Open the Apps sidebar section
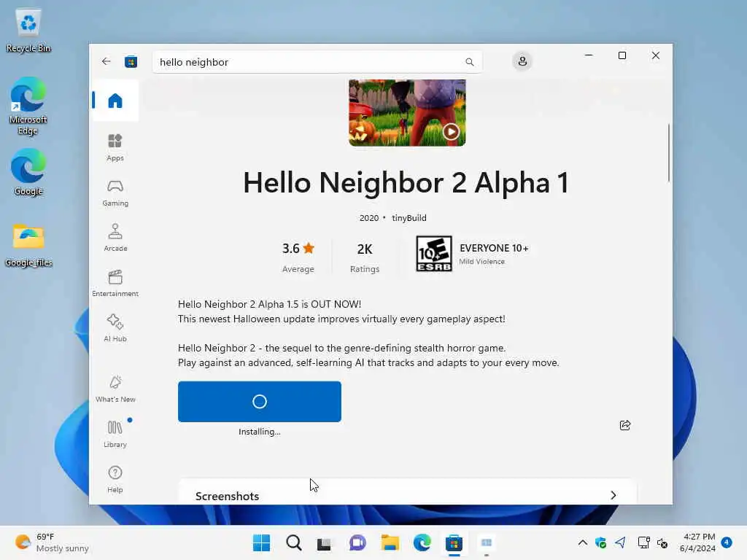Screen dimensions: 747x560 pos(115,147)
